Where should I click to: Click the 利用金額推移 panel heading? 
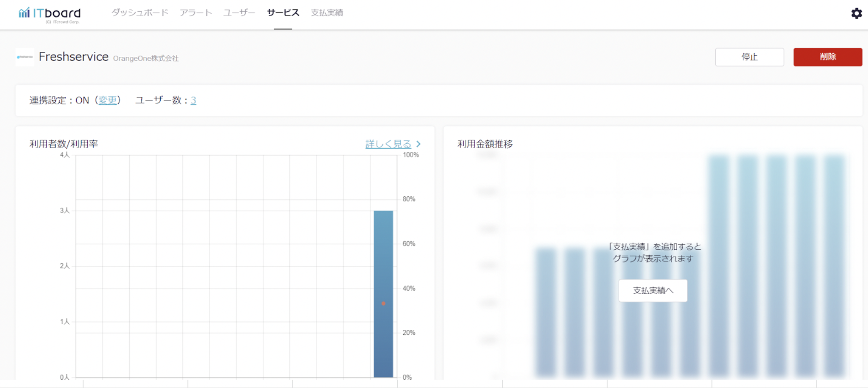pos(485,144)
